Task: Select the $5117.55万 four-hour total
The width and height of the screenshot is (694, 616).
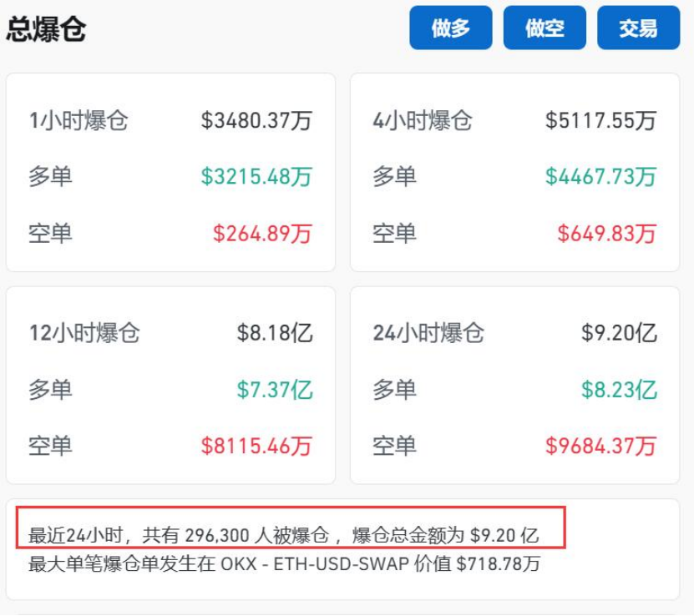Action: point(601,120)
